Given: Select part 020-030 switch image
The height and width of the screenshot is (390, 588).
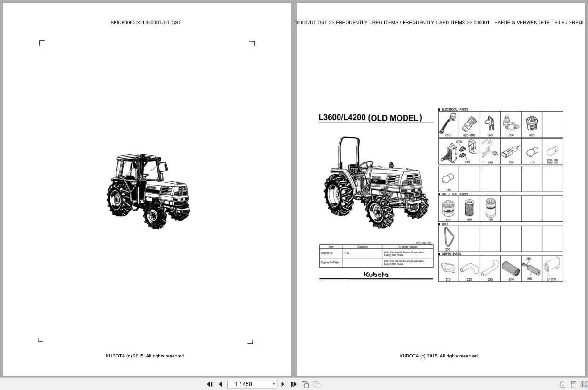Looking at the screenshot, I should point(469,124).
